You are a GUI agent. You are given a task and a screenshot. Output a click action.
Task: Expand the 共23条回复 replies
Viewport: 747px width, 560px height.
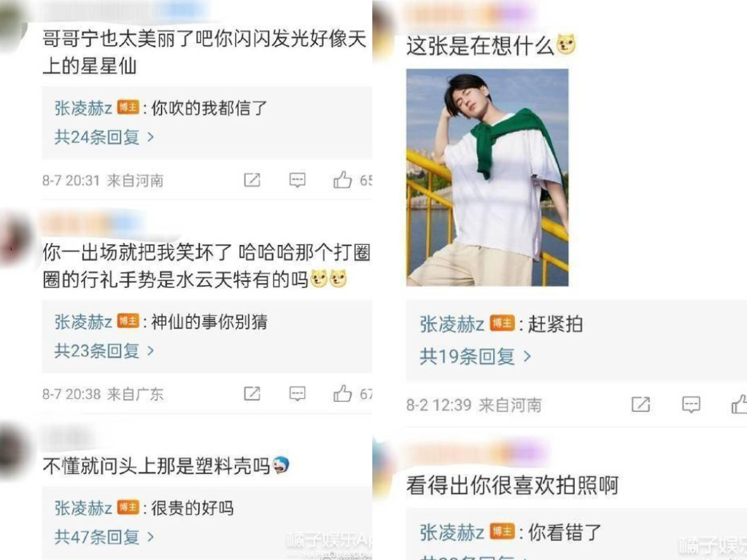104,351
